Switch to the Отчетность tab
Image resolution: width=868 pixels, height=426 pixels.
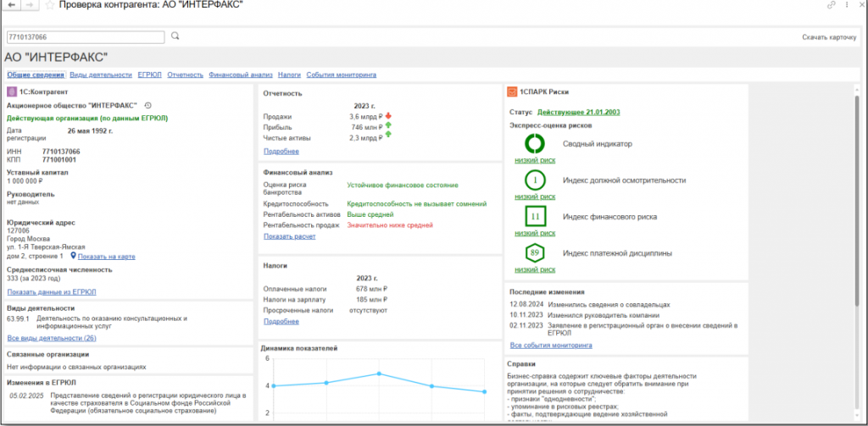[186, 75]
